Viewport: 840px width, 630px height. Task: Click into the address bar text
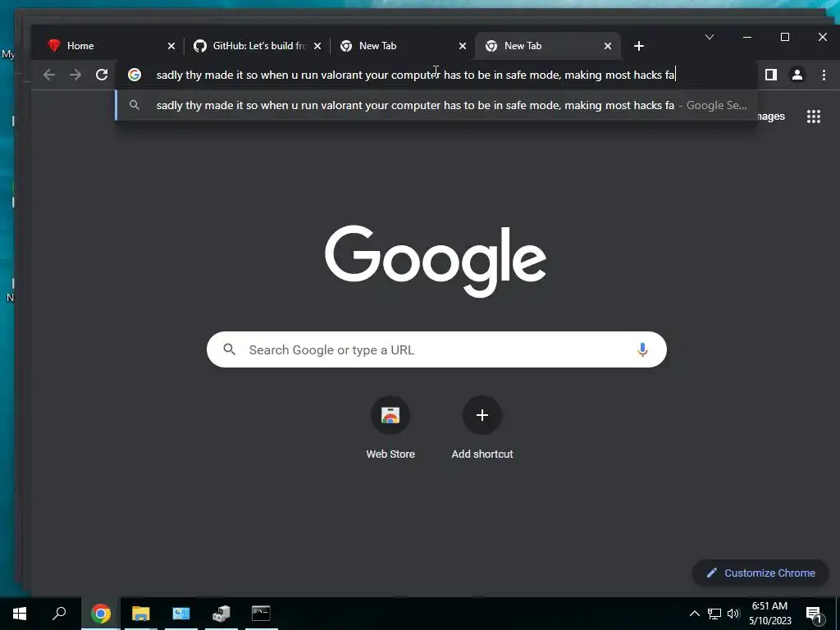pyautogui.click(x=416, y=75)
